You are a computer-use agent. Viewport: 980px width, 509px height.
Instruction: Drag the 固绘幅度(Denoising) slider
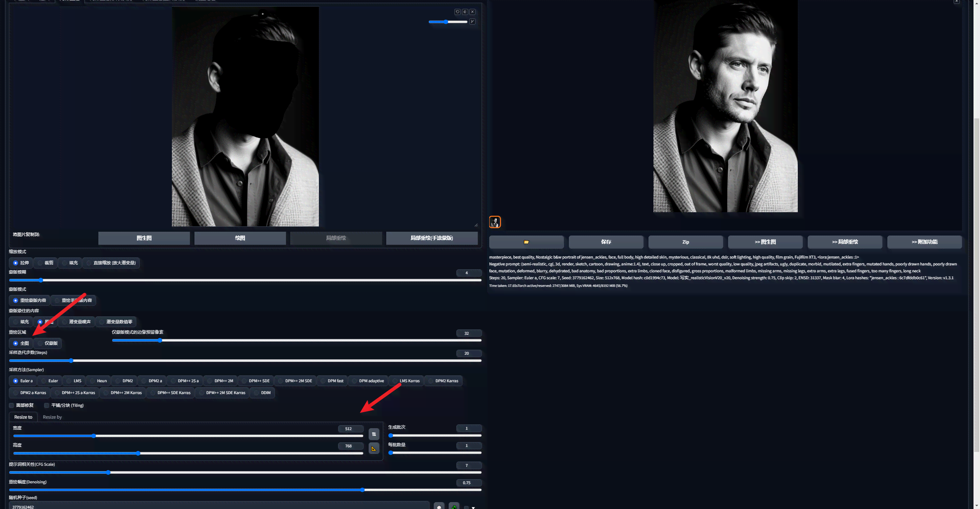[363, 490]
